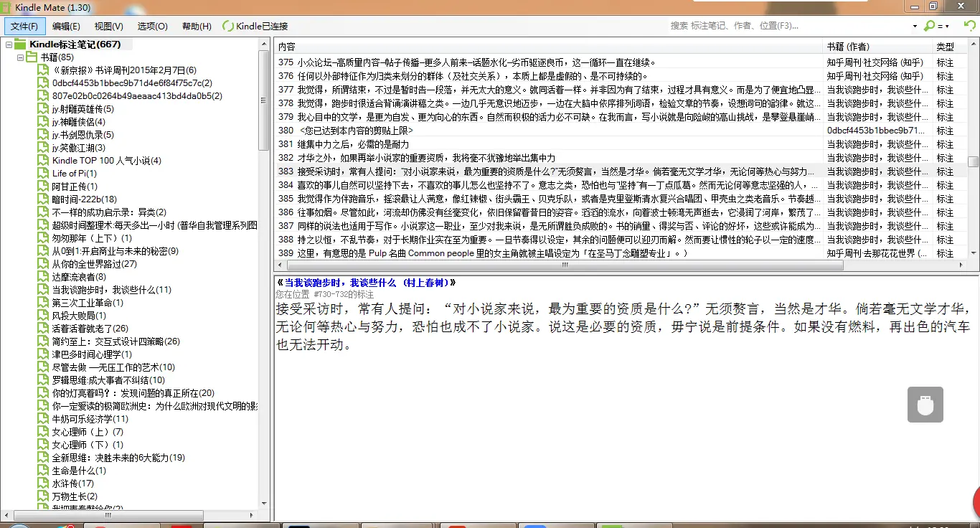Click the Kindle标注笔记 root folder icon

(x=22, y=44)
